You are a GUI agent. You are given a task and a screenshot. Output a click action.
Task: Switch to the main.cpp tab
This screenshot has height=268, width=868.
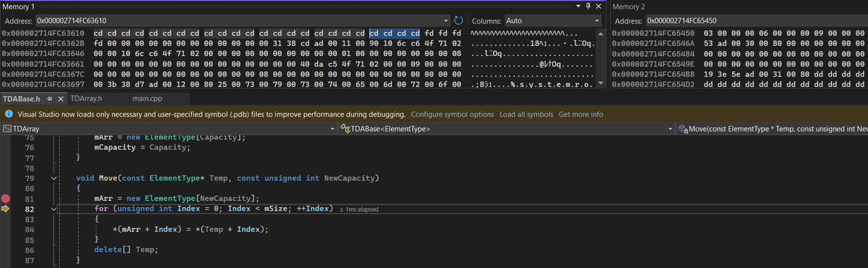tap(147, 98)
